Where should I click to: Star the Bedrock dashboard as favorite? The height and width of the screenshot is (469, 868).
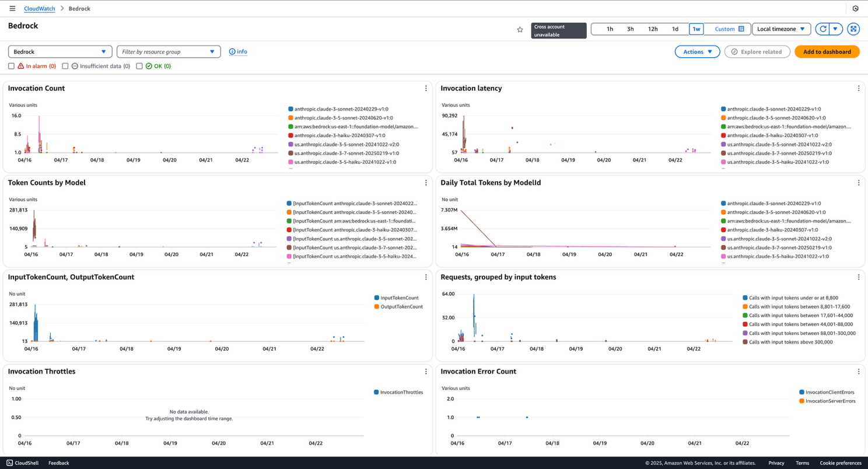pyautogui.click(x=520, y=29)
